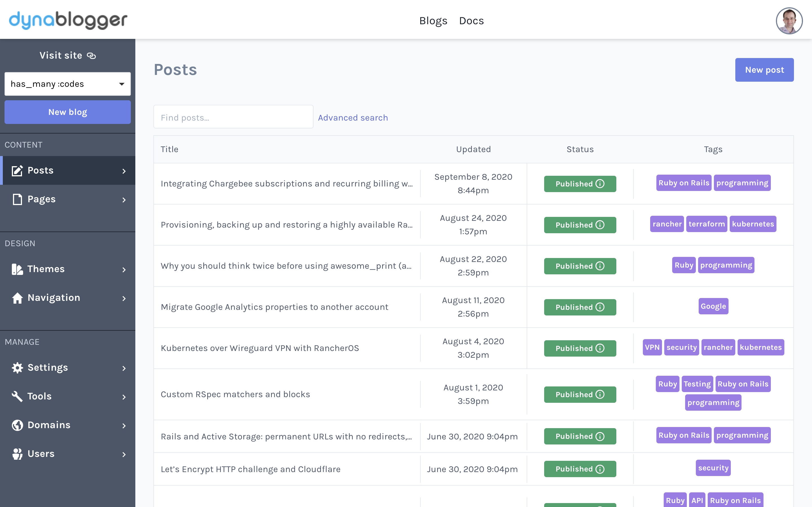Expand the Themes submenu chevron
The width and height of the screenshot is (812, 507).
124,270
